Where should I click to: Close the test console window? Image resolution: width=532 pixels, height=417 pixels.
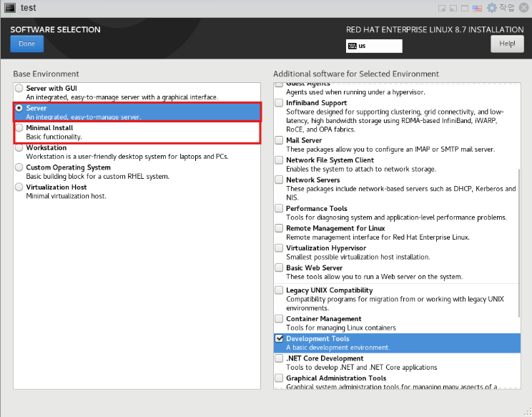click(x=524, y=7)
